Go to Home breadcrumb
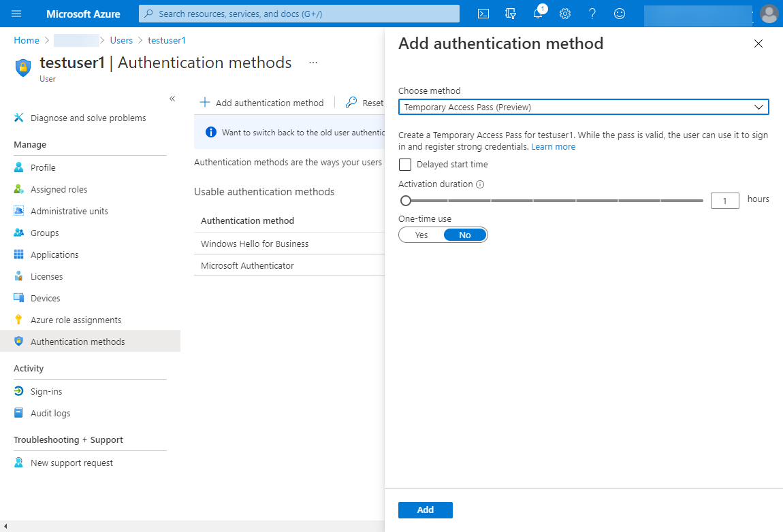 point(27,40)
